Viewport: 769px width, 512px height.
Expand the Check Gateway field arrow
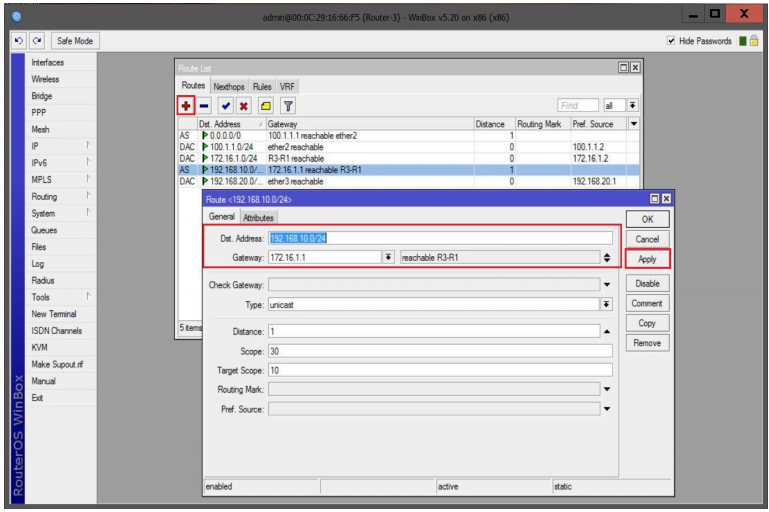(x=605, y=283)
